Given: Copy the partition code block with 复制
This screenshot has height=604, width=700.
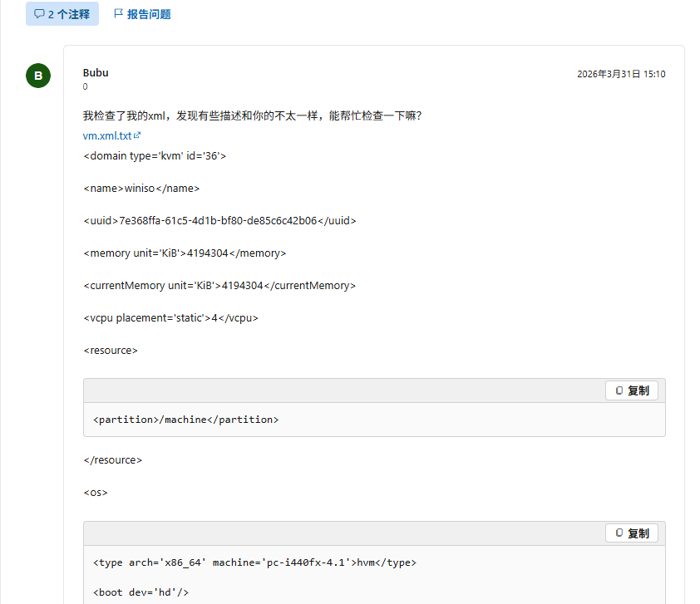Looking at the screenshot, I should pyautogui.click(x=632, y=390).
